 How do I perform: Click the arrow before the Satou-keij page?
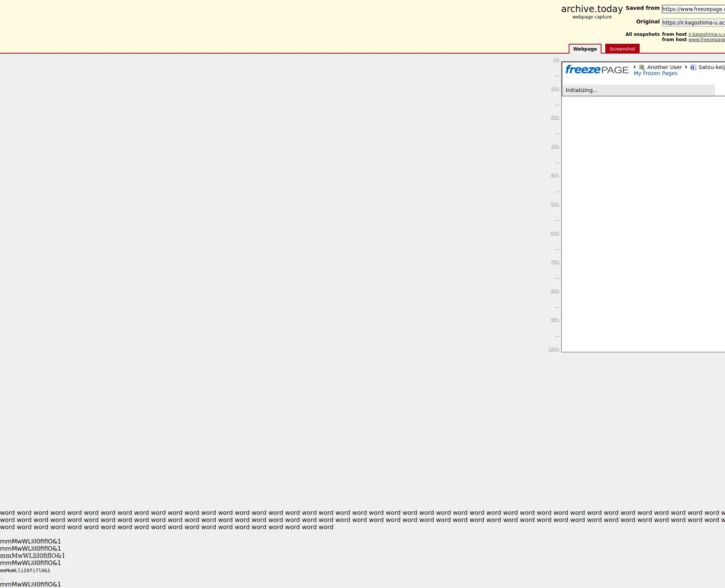tap(686, 67)
